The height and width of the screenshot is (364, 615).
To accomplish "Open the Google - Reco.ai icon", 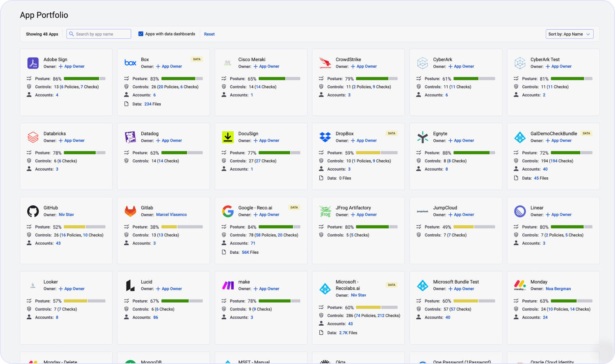I will [228, 211].
